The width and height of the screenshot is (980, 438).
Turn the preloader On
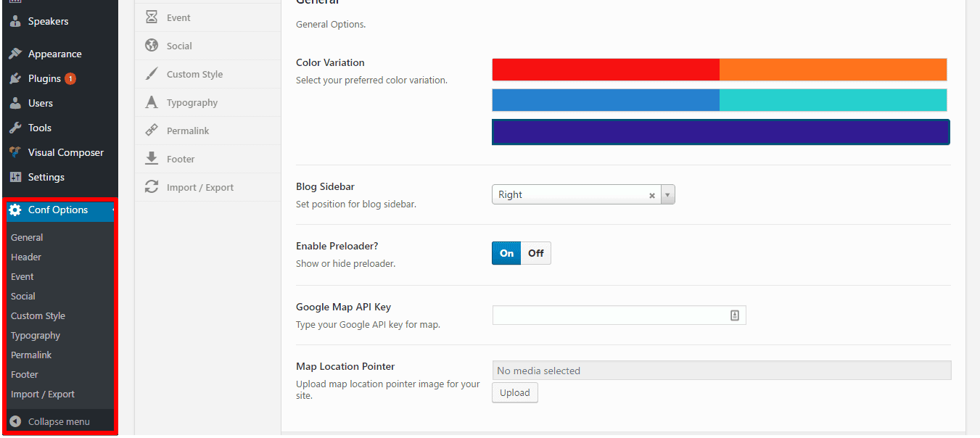pyautogui.click(x=506, y=253)
